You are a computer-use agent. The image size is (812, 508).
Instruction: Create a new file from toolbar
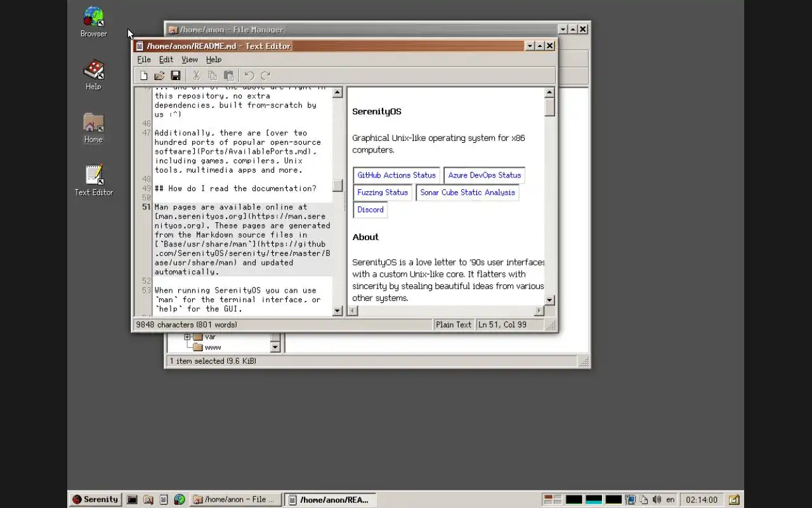point(144,76)
